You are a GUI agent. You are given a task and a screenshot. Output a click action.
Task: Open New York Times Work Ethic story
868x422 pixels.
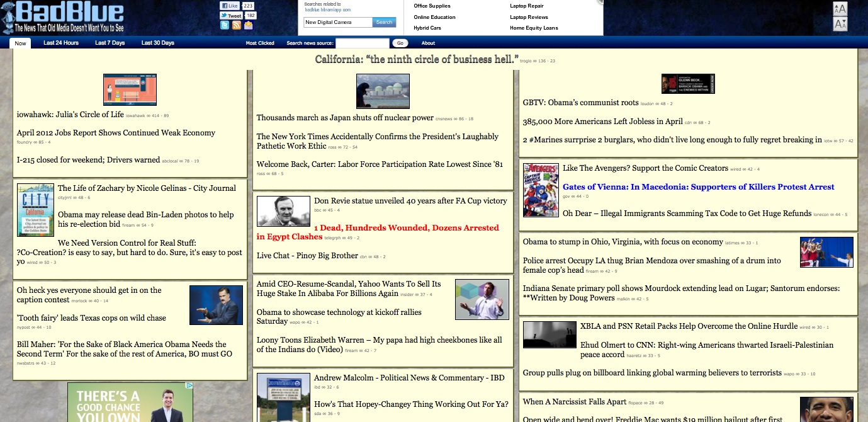click(378, 141)
